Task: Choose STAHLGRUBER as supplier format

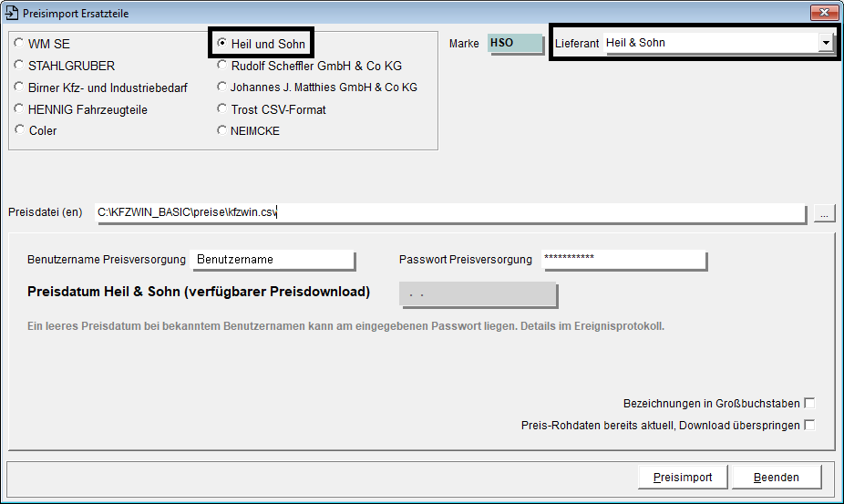Action: (x=19, y=65)
